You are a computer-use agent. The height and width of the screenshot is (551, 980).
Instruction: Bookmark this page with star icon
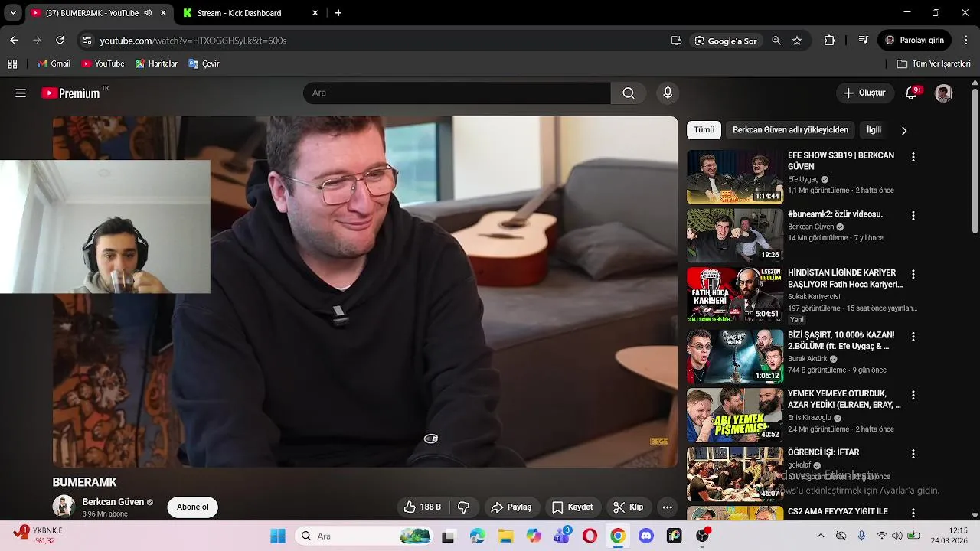[797, 41]
